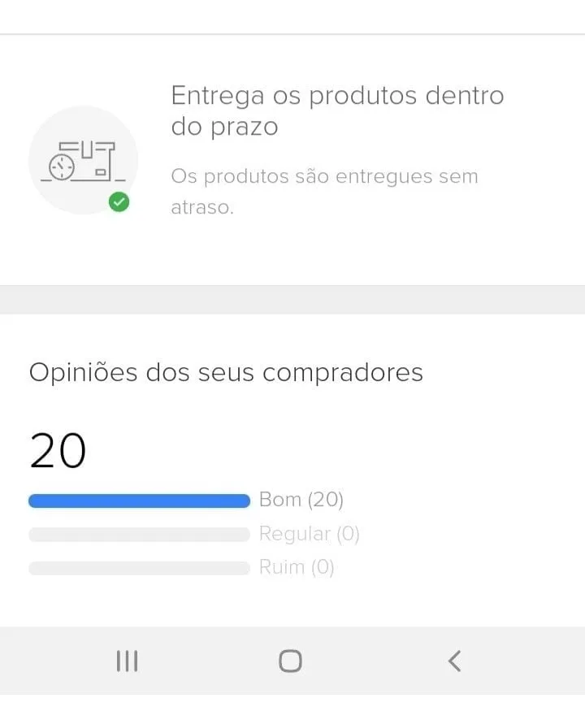
Task: Tap the "Bom (20)" label
Action: 301,500
